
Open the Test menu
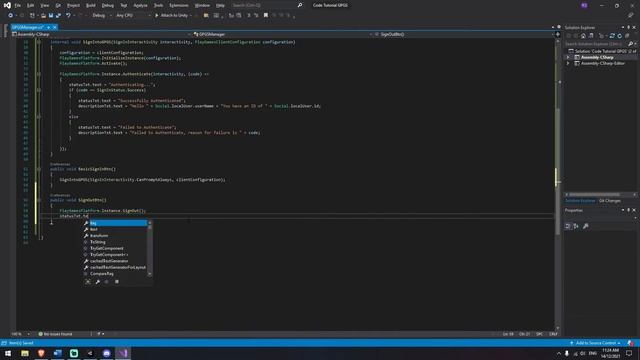pyautogui.click(x=124, y=5)
